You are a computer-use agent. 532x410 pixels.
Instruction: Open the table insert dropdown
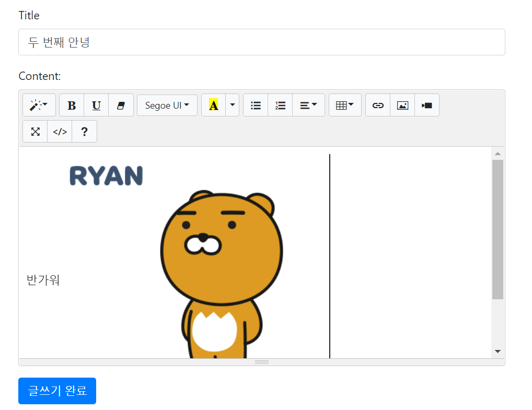345,105
